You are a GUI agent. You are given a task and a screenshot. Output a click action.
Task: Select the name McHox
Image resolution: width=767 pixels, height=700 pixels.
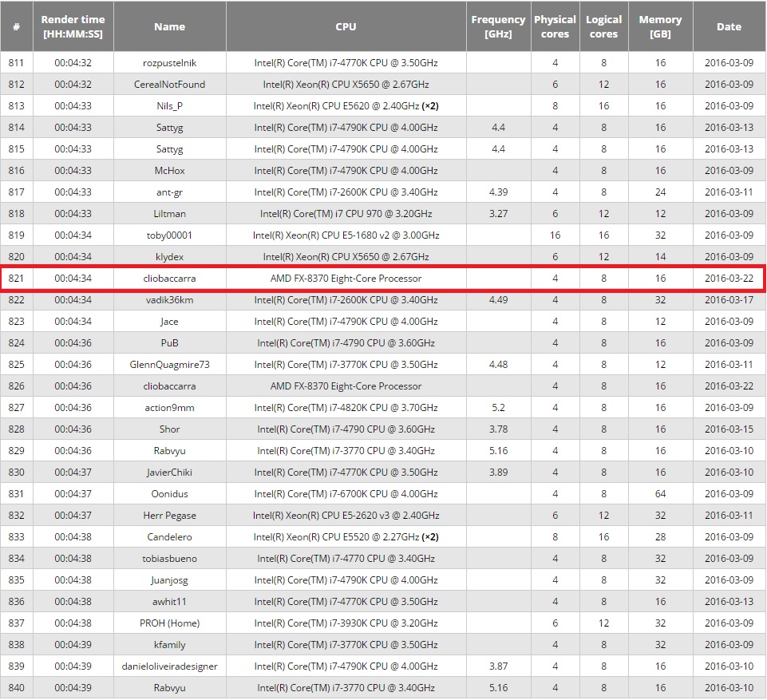pos(169,170)
